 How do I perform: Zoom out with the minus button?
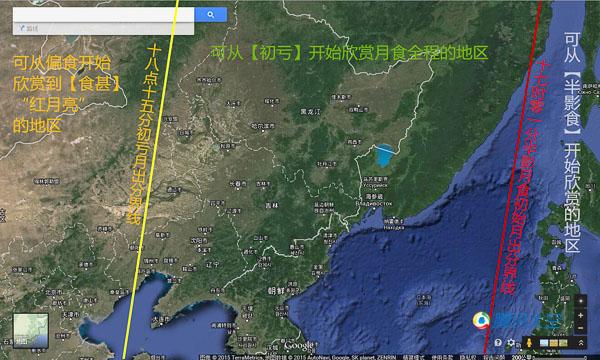point(580,328)
